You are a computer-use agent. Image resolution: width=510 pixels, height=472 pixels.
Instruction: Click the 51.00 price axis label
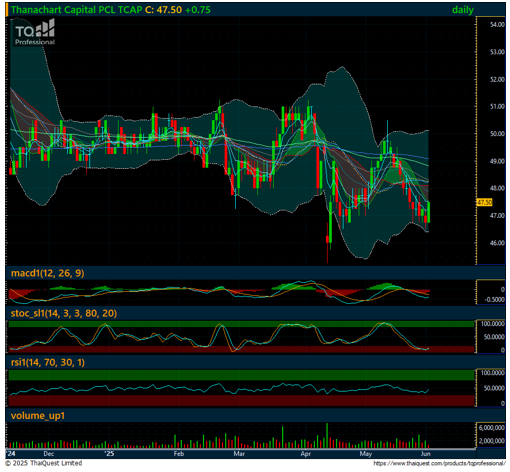click(x=497, y=107)
